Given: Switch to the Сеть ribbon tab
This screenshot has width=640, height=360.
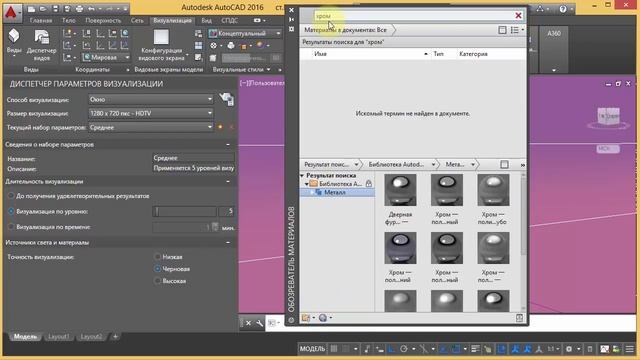Looking at the screenshot, I should pyautogui.click(x=137, y=20).
